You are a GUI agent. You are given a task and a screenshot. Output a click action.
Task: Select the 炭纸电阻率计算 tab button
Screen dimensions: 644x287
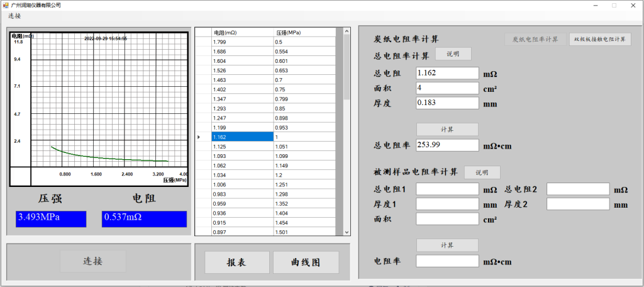point(535,39)
